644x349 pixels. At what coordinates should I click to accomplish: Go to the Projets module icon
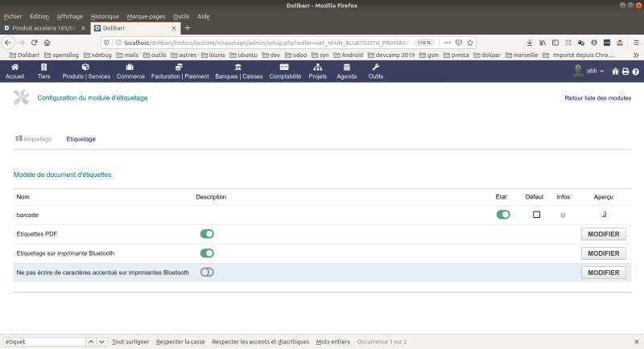click(x=318, y=68)
